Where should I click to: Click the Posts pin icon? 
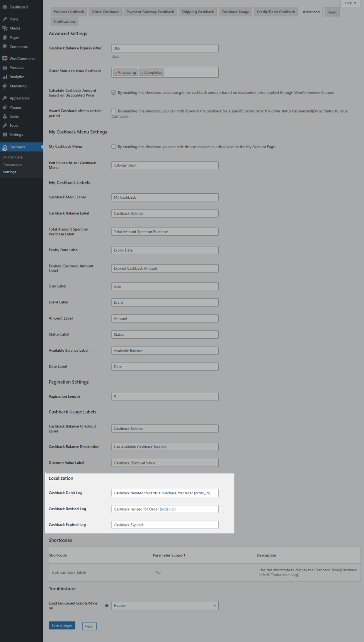[5, 19]
